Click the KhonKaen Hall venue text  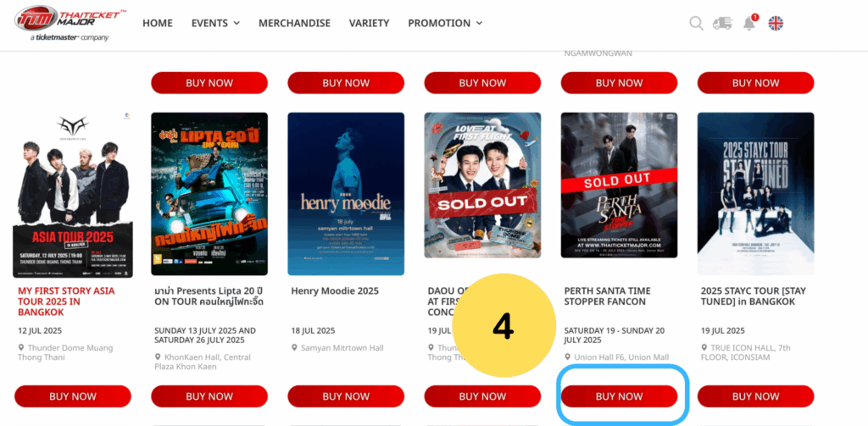[x=203, y=362]
